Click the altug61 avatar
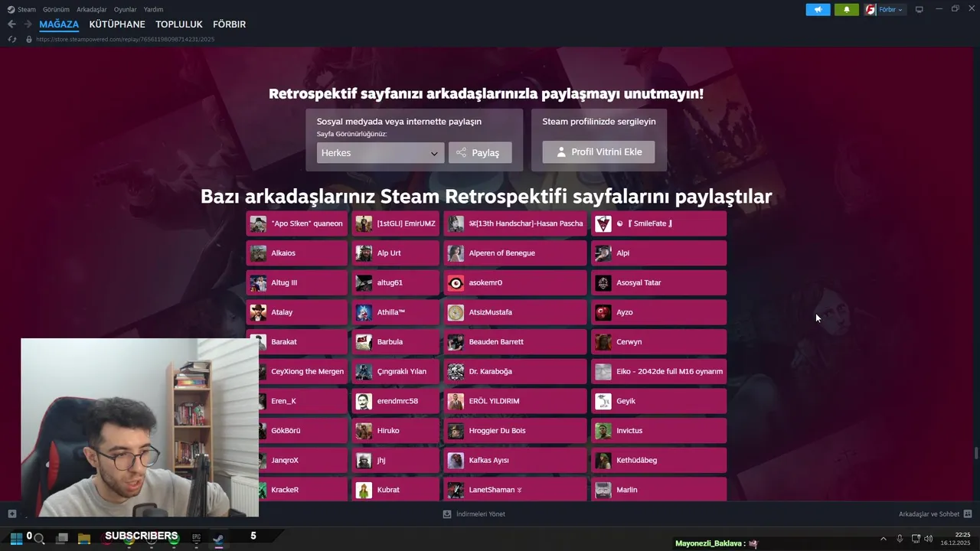Screen dimensions: 980x551 coord(364,283)
